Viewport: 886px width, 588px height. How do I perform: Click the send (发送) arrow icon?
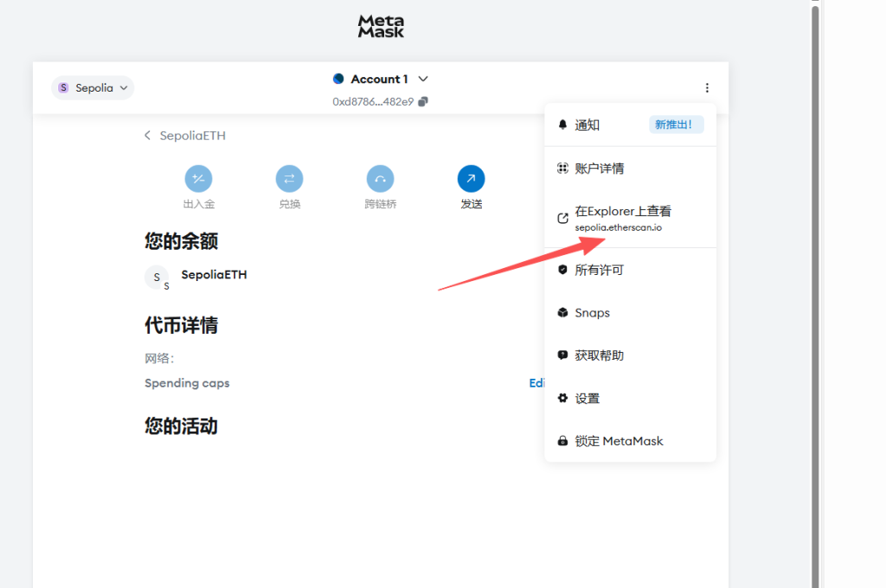point(471,179)
